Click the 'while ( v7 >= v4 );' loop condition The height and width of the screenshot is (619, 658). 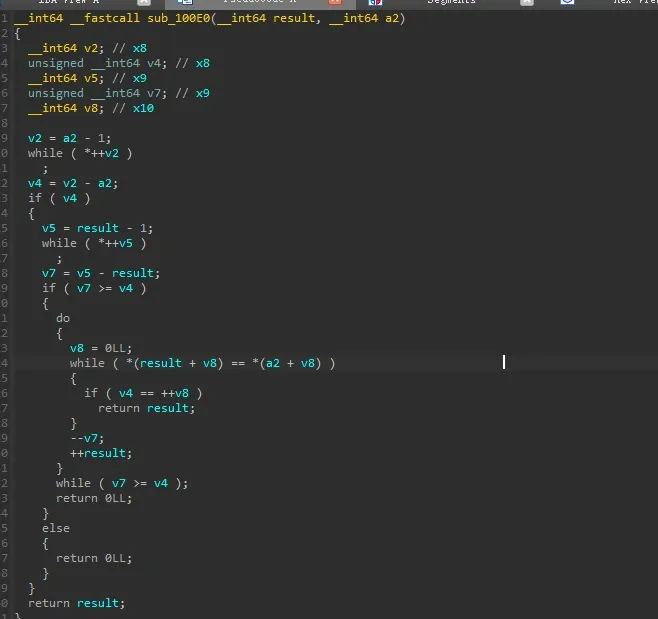point(122,483)
